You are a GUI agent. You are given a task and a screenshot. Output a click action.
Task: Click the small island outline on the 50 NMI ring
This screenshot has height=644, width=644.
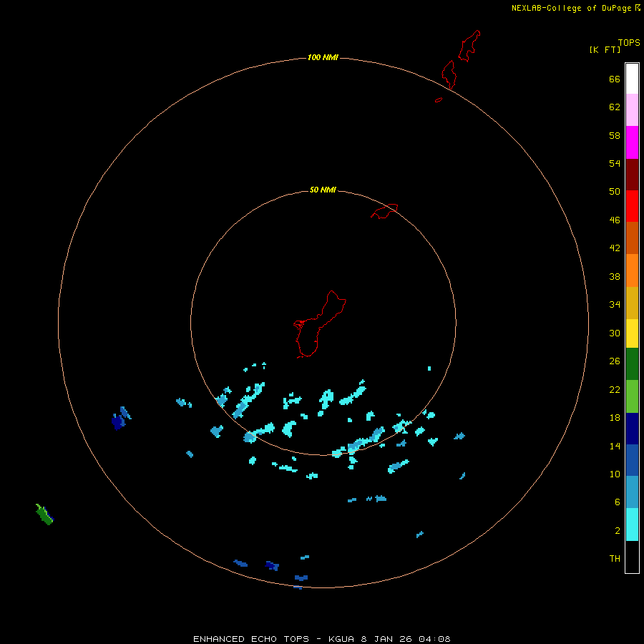pyautogui.click(x=384, y=211)
